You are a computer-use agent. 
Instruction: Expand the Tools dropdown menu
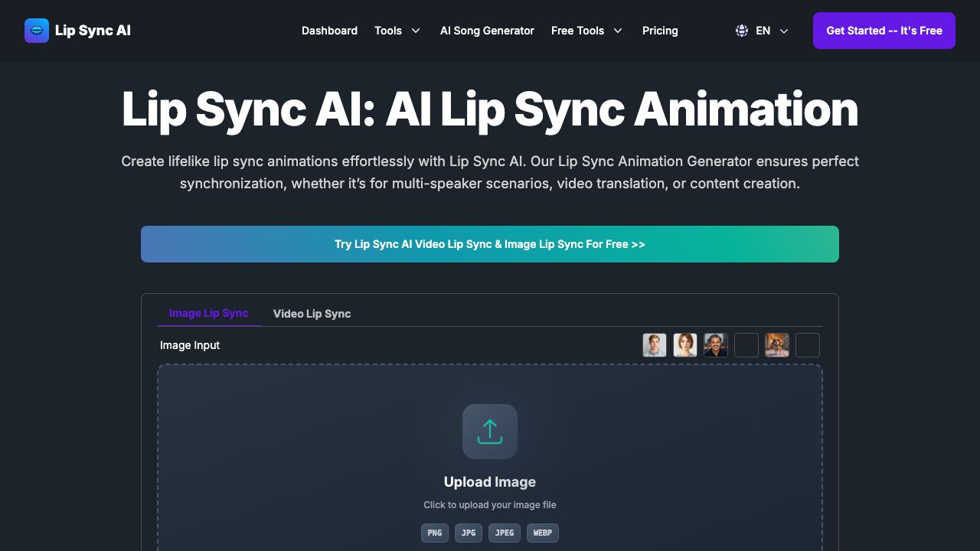click(x=397, y=31)
